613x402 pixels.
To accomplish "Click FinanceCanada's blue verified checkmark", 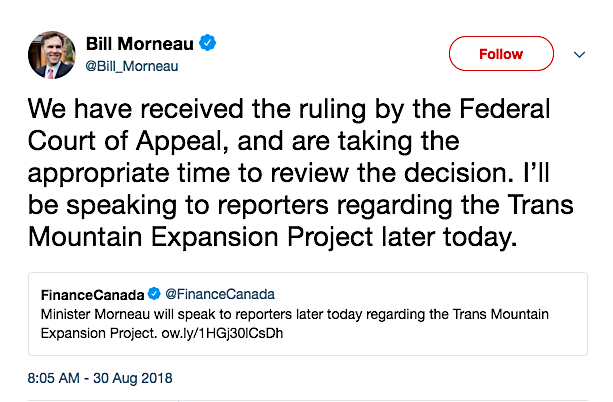I will [154, 294].
